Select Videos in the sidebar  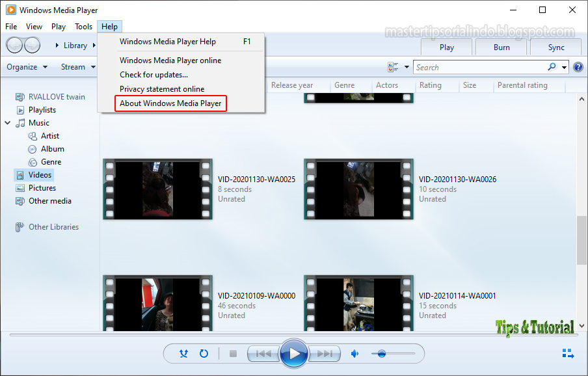point(34,175)
